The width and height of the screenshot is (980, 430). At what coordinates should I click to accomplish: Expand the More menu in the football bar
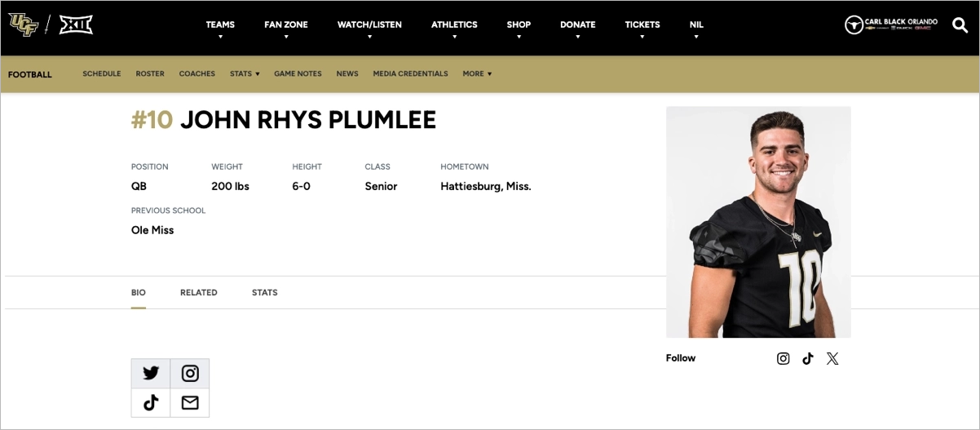(477, 73)
